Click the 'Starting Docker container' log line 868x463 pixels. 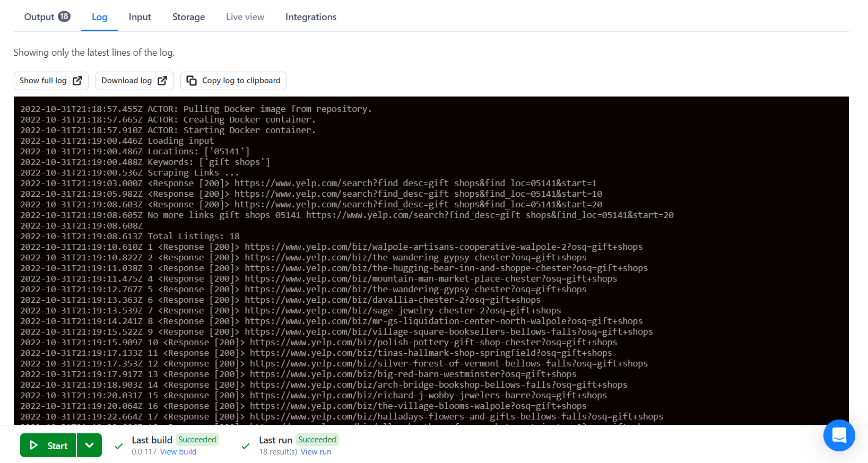[x=168, y=130]
